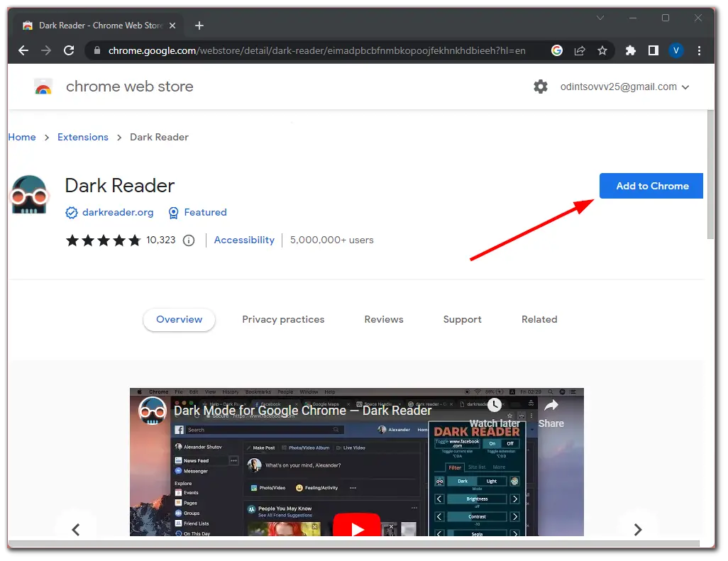Click the rating info icon

(189, 240)
